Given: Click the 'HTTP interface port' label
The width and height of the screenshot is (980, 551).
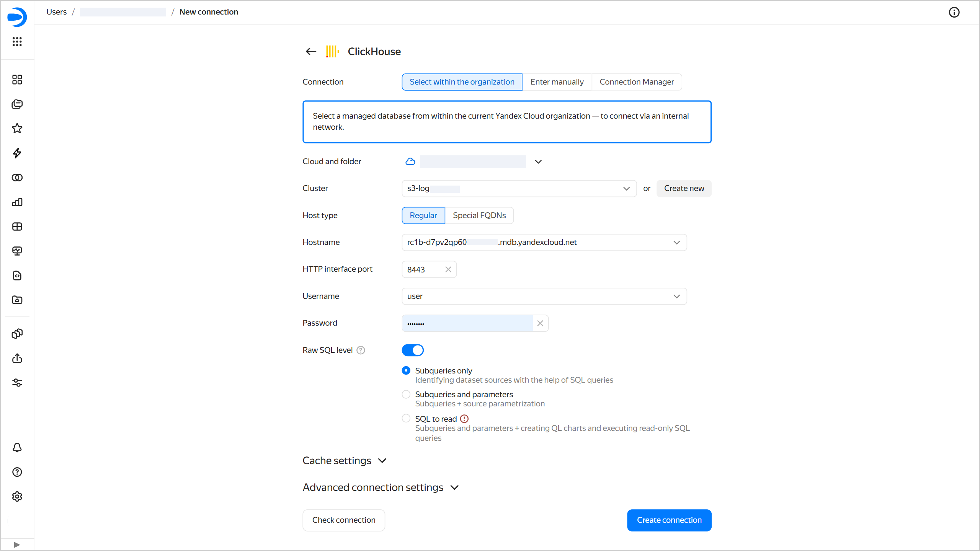Looking at the screenshot, I should click(337, 269).
